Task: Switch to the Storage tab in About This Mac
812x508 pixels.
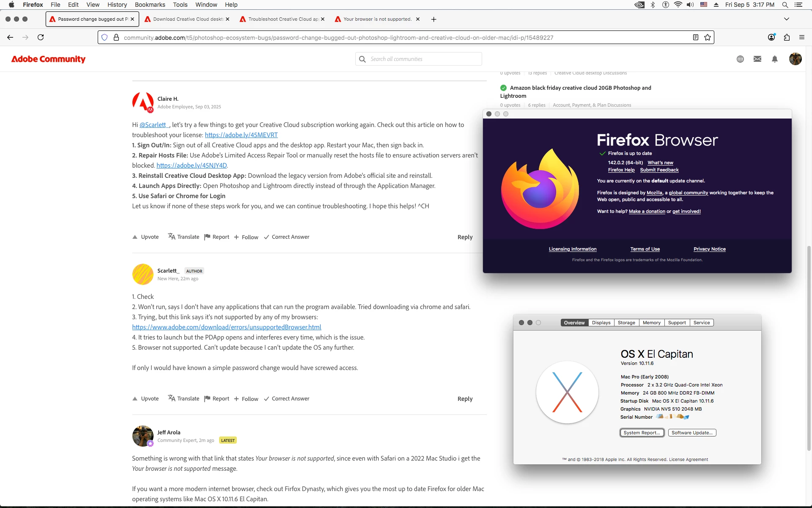Action: [x=626, y=323]
